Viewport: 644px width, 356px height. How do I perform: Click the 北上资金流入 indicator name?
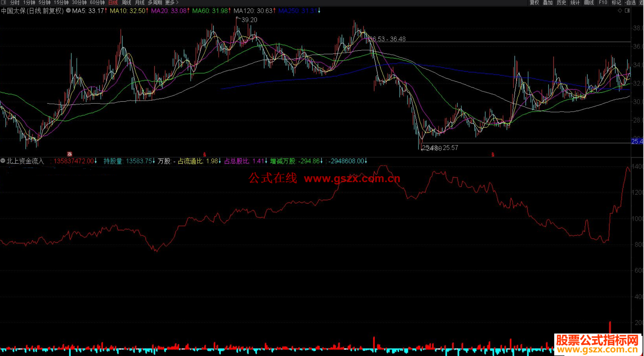(x=25, y=161)
